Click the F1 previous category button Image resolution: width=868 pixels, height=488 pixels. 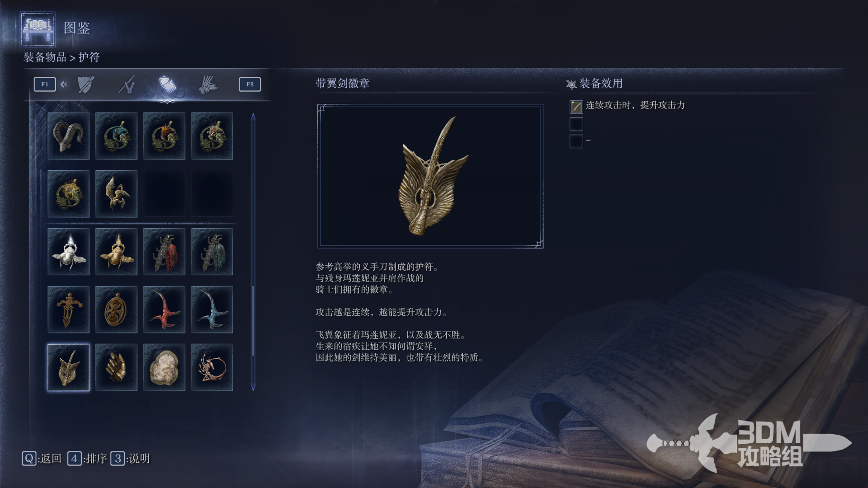(45, 84)
